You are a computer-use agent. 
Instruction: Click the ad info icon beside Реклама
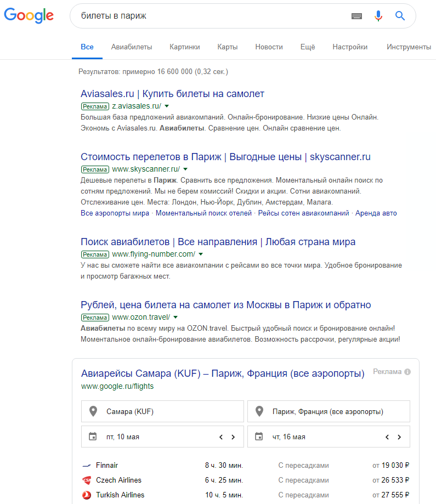pyautogui.click(x=407, y=372)
